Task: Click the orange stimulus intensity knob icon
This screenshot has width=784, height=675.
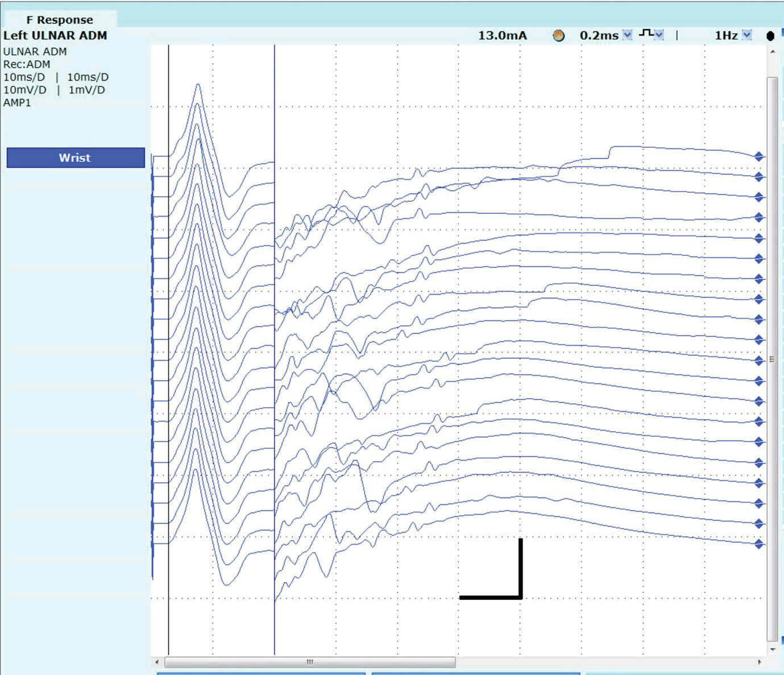Action: coord(559,36)
